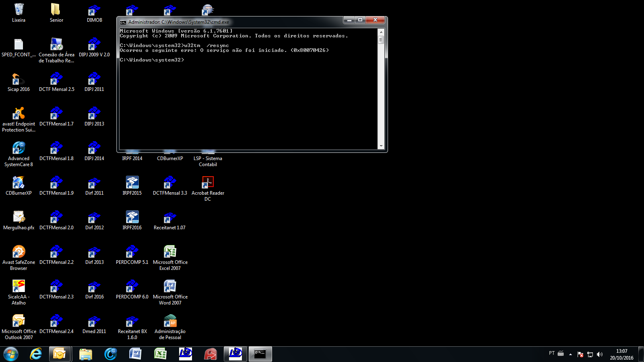Open the cmd window system menu icon

point(123,22)
